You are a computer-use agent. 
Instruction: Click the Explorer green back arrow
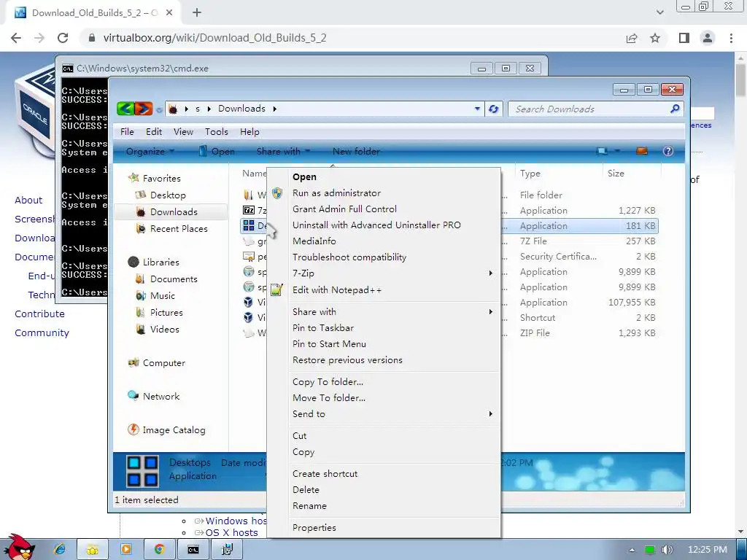point(125,109)
